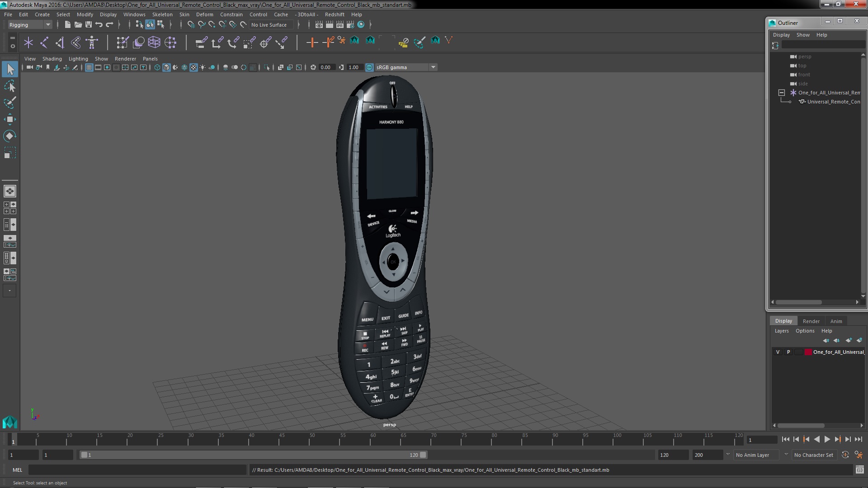Activate the Move tool in toolbox
The image size is (868, 488).
point(10,119)
